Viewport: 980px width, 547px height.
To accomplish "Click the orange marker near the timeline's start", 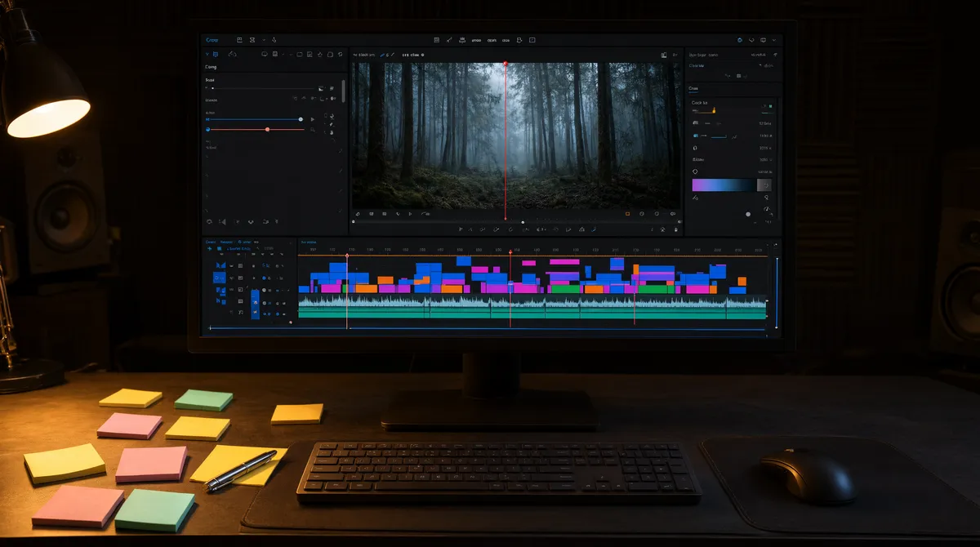I will coord(346,256).
